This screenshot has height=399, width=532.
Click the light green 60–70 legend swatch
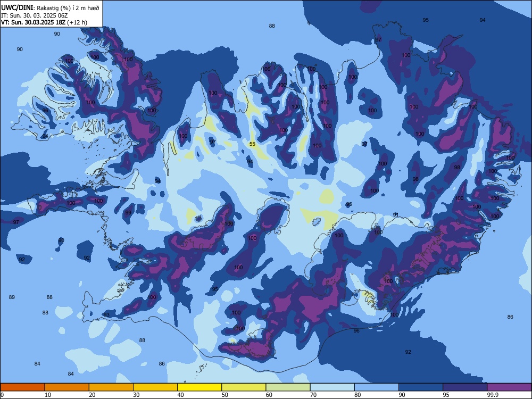click(288, 387)
